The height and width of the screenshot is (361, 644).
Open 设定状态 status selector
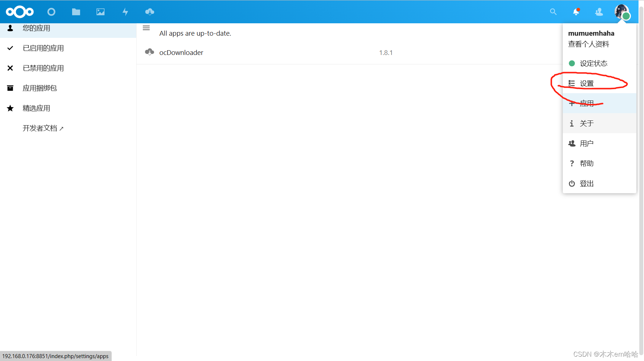(593, 63)
